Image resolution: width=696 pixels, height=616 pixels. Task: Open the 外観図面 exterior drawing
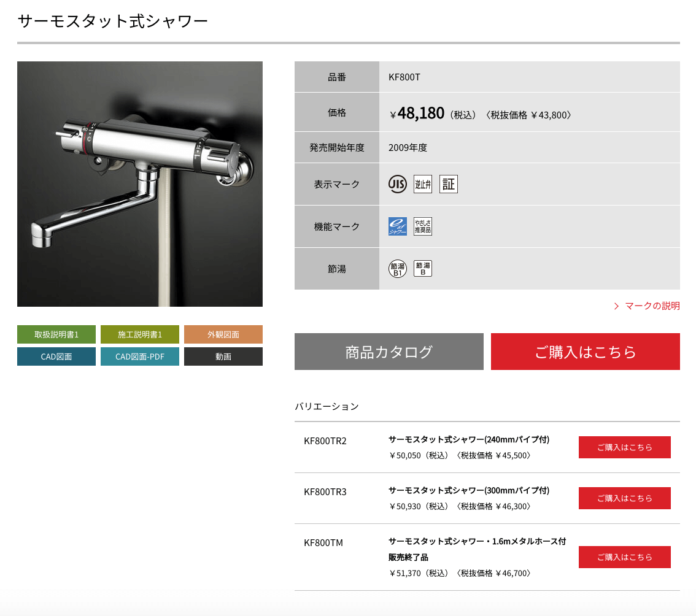[223, 334]
